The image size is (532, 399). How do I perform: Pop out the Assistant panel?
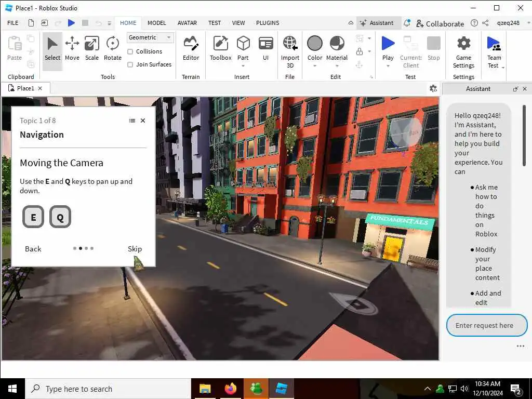tap(515, 89)
